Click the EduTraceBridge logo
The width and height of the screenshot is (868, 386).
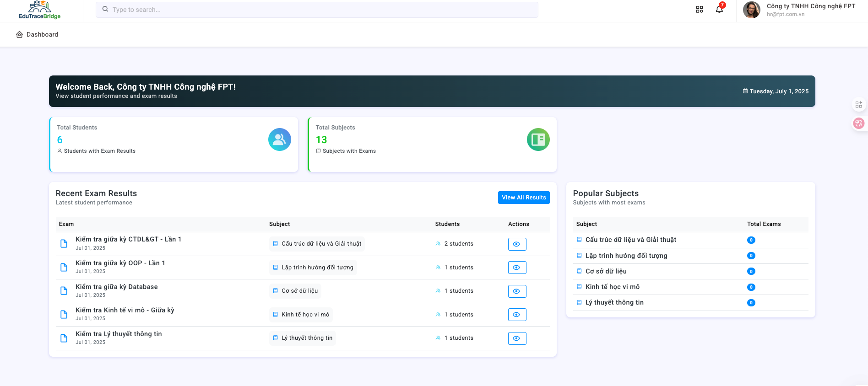pos(40,10)
